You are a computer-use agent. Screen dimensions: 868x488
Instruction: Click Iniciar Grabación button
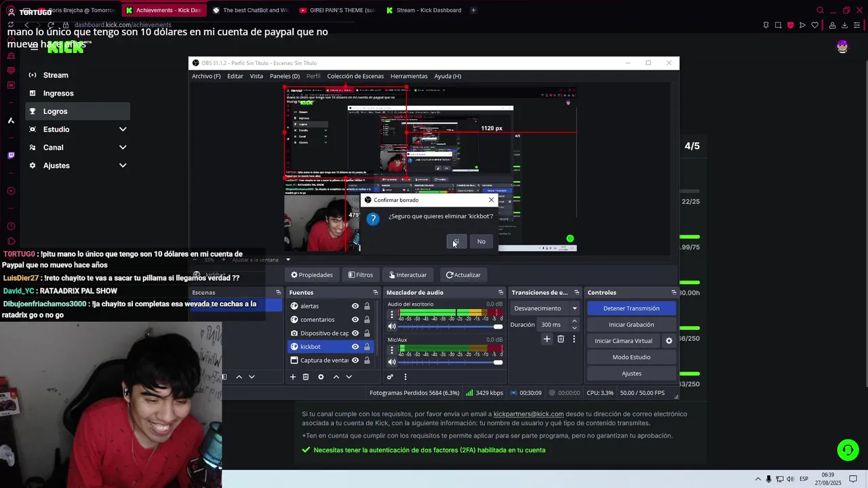coord(631,325)
